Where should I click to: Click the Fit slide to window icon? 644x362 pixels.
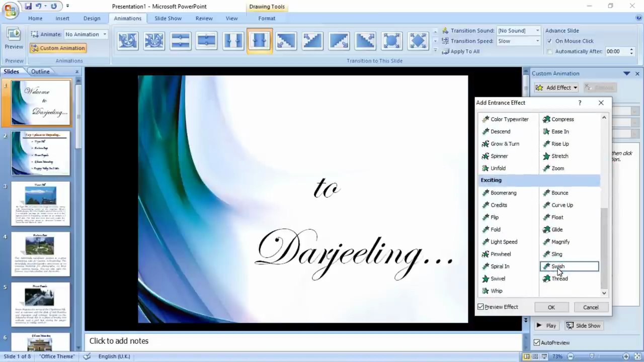[637, 356]
